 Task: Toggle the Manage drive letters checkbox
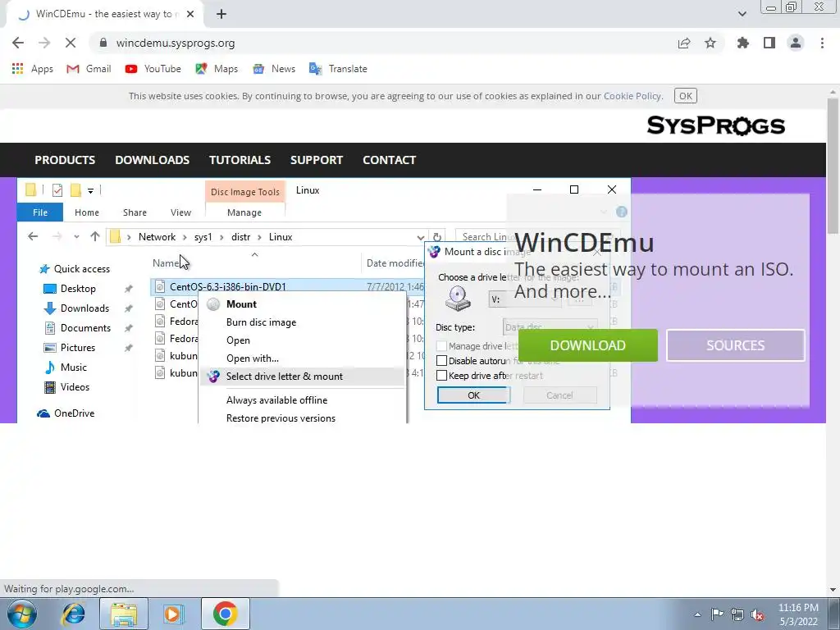[x=441, y=346]
